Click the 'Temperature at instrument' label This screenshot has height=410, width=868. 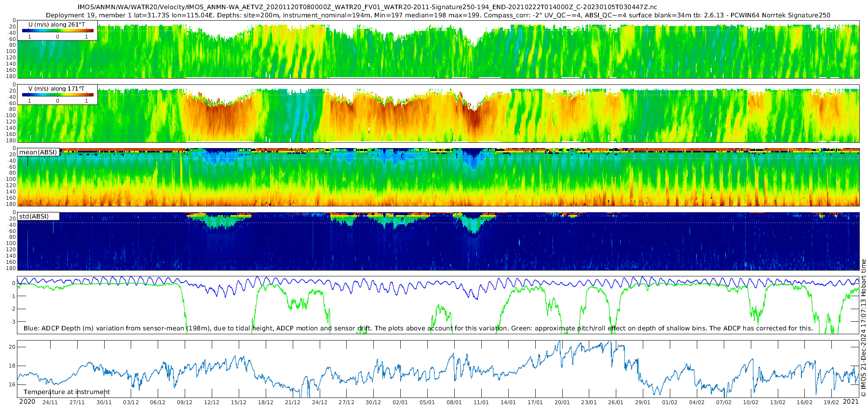[67, 392]
